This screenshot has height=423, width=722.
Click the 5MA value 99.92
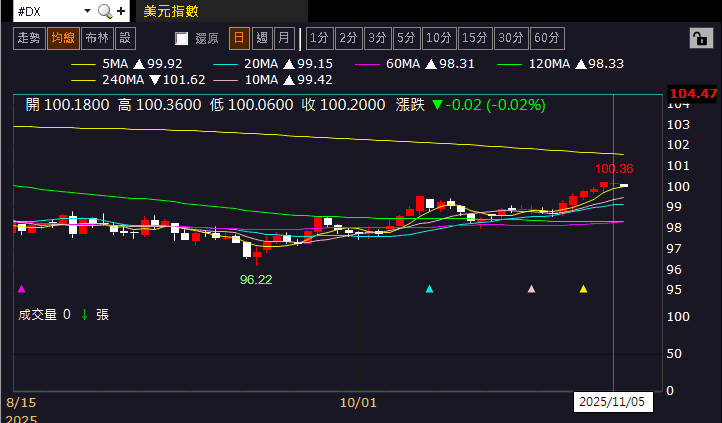click(165, 64)
